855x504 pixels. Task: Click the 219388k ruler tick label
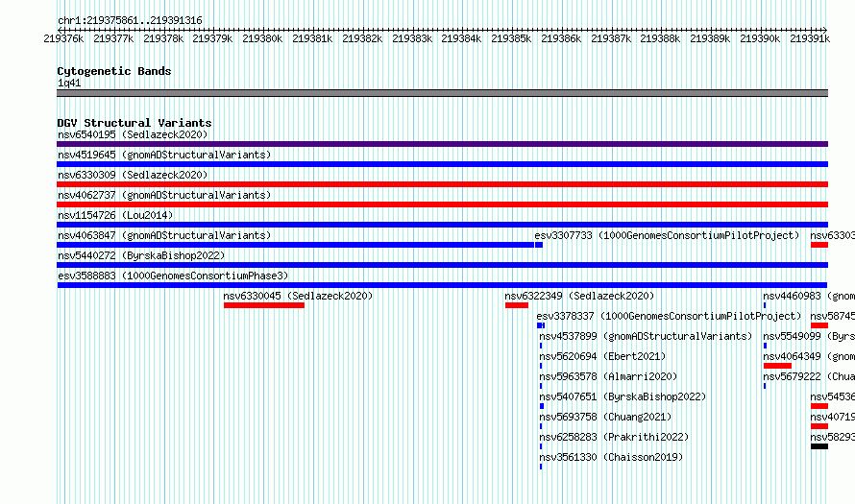pos(660,38)
